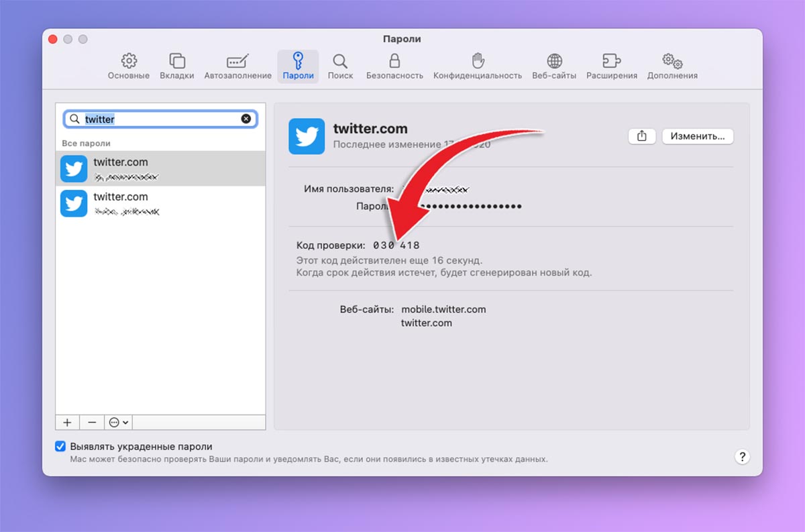Open the Основные preferences tab
Screen dimensions: 805x532
click(x=129, y=66)
